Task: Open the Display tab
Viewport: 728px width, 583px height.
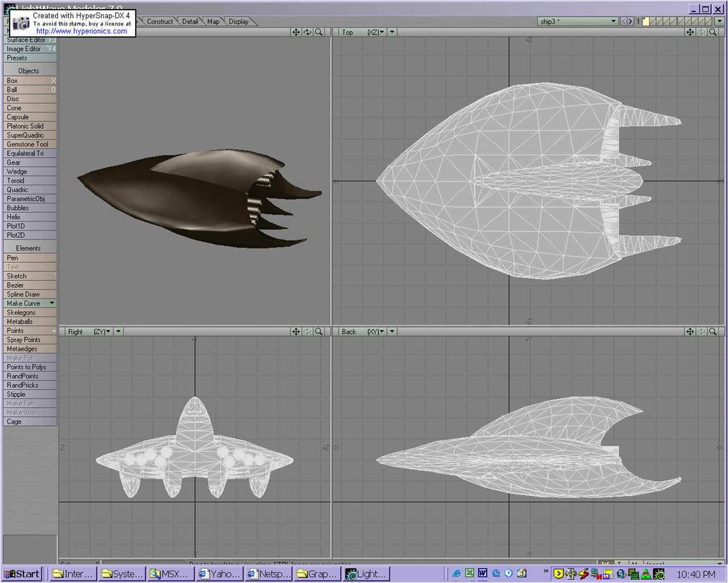Action: tap(238, 21)
